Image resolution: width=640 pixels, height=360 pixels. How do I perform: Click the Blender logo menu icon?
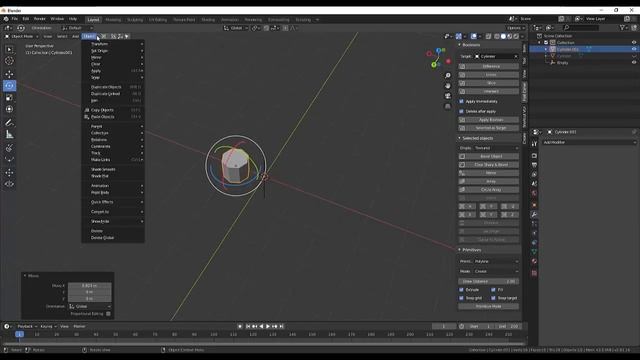(6, 19)
